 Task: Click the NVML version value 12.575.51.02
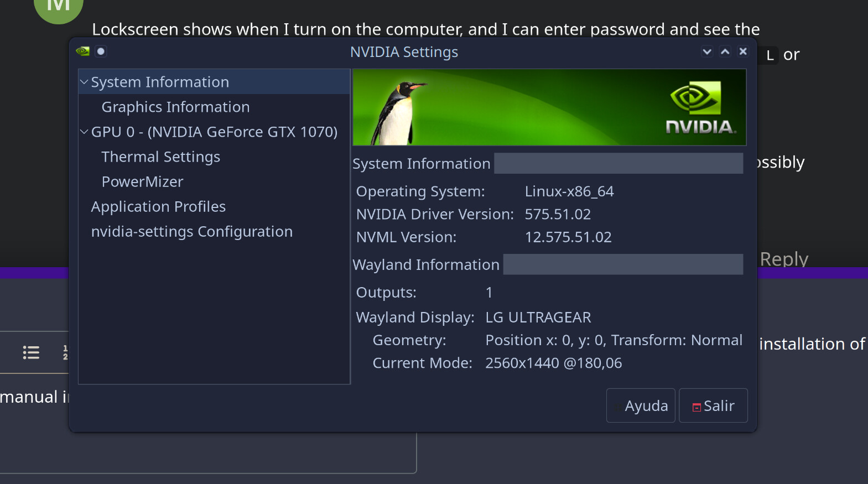tap(568, 237)
